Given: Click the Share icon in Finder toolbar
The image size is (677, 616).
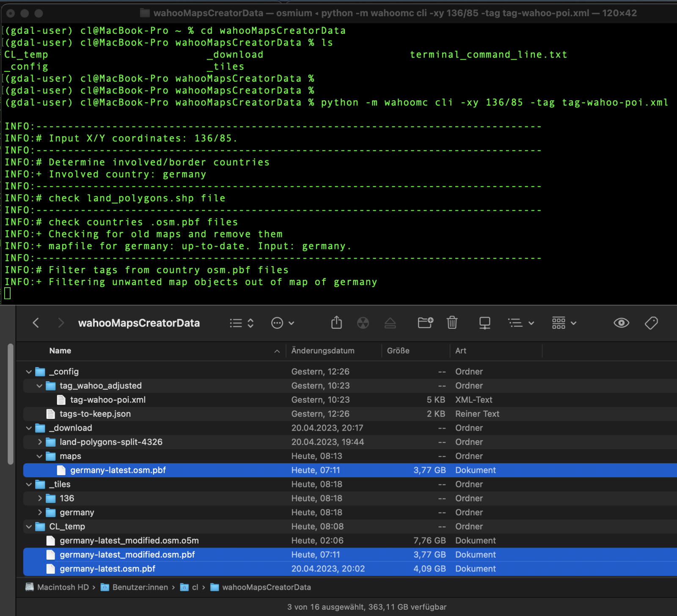Looking at the screenshot, I should 336,323.
